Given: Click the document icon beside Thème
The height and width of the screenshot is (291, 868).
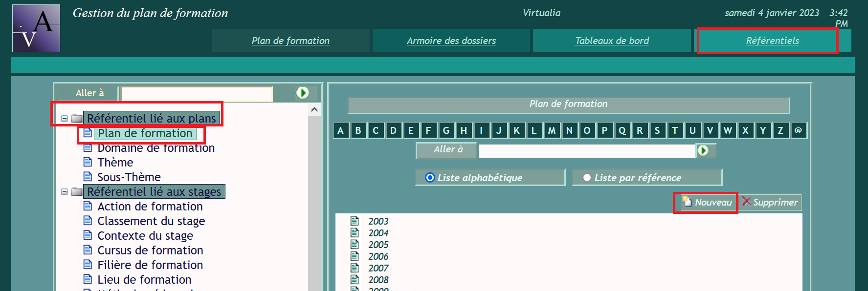Looking at the screenshot, I should coord(88,162).
